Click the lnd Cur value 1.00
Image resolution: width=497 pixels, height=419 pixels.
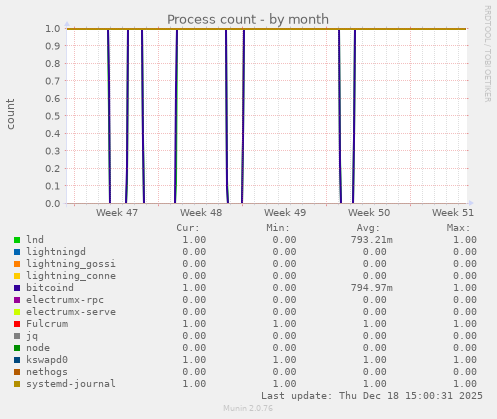tap(194, 240)
